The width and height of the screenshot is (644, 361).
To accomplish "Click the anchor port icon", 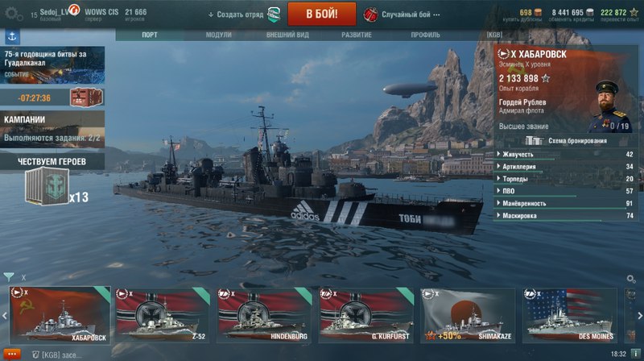I will tap(12, 37).
